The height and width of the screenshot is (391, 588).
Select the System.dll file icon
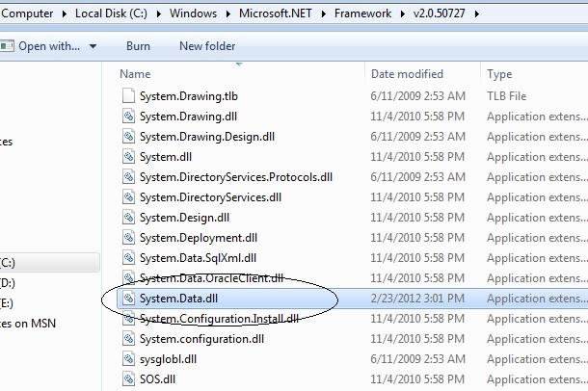click(129, 156)
